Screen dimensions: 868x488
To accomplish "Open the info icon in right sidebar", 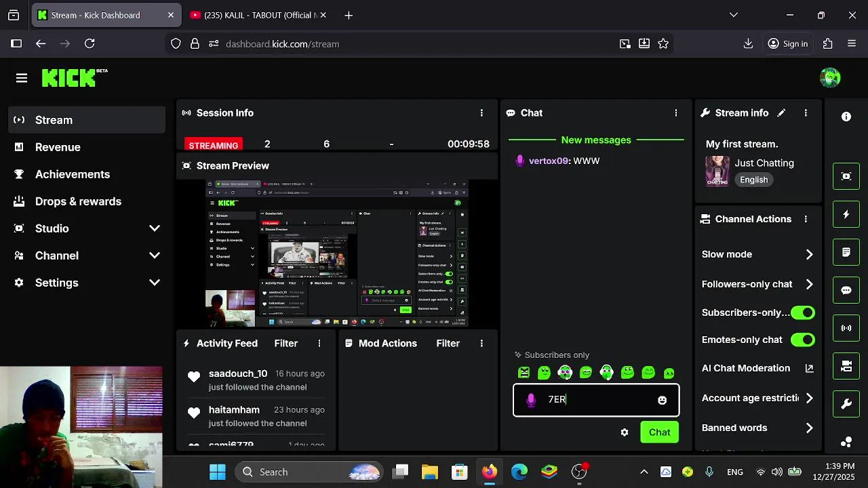I will tap(846, 117).
